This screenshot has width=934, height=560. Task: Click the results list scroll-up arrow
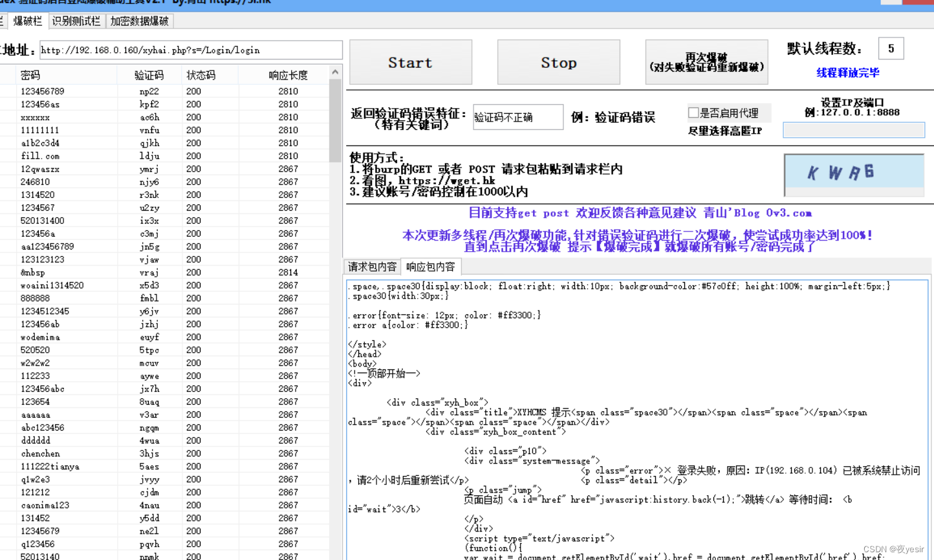click(335, 72)
